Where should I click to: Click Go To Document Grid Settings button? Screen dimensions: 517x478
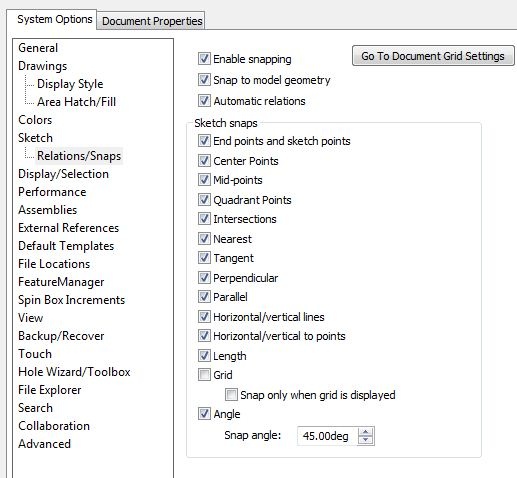pos(433,56)
